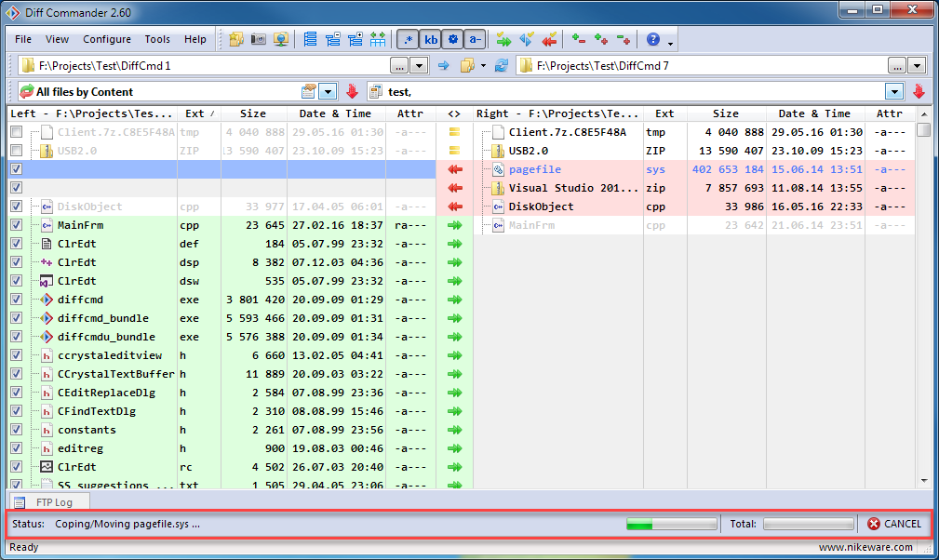This screenshot has height=560, width=939.
Task: Open the left folder path history dropdown
Action: (419, 65)
